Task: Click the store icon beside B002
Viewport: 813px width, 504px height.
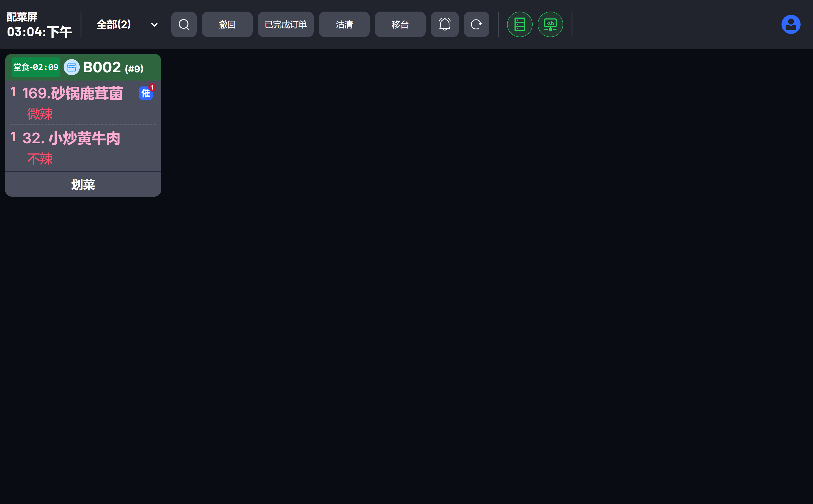Action: click(x=71, y=67)
